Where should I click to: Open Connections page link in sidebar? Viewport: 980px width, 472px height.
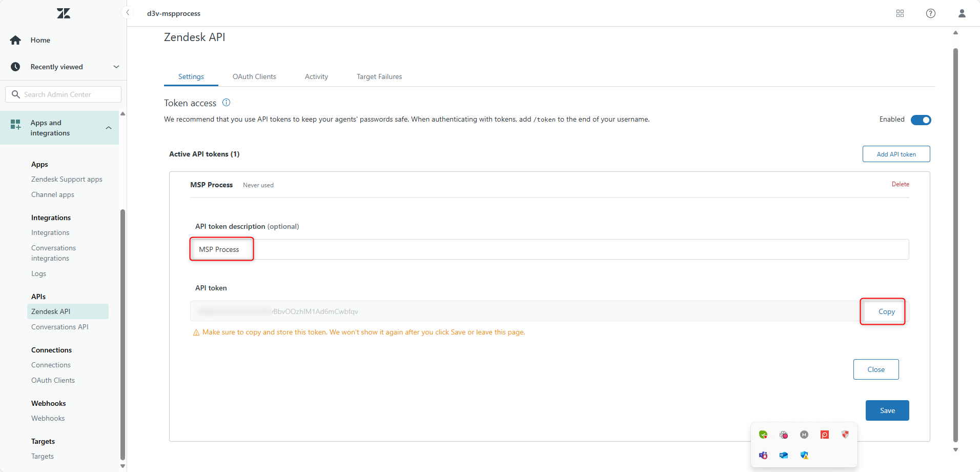(51, 365)
